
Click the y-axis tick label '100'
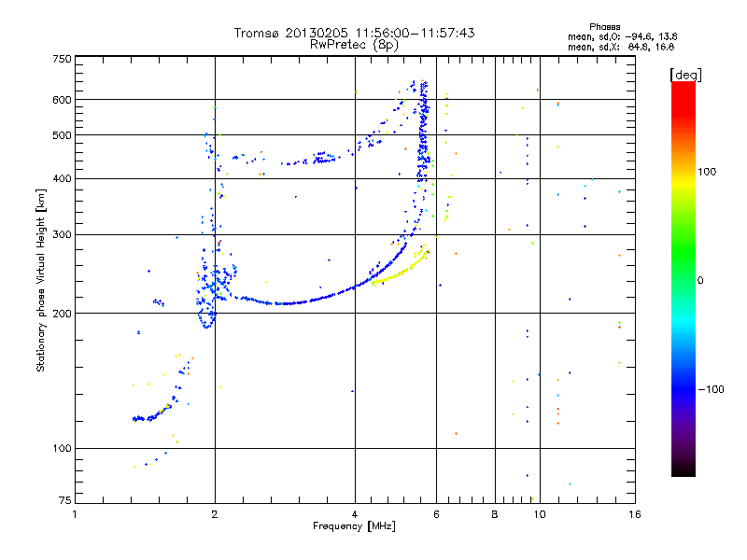62,448
